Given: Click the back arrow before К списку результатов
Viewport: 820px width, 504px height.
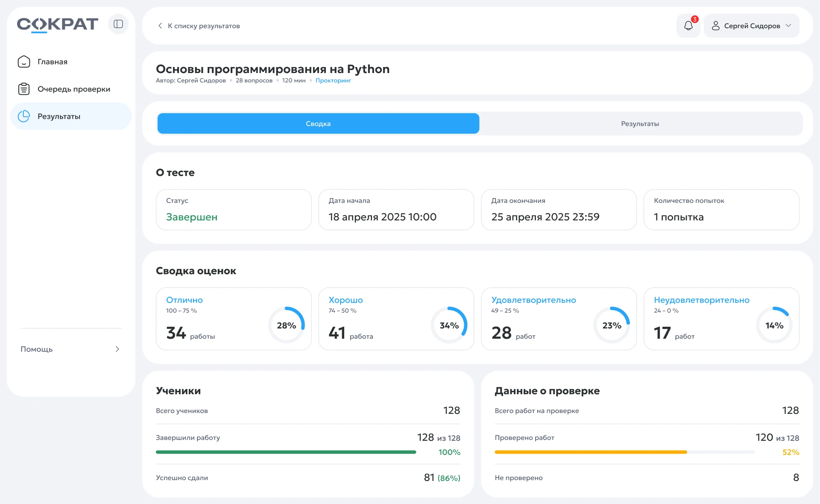Looking at the screenshot, I should (160, 26).
